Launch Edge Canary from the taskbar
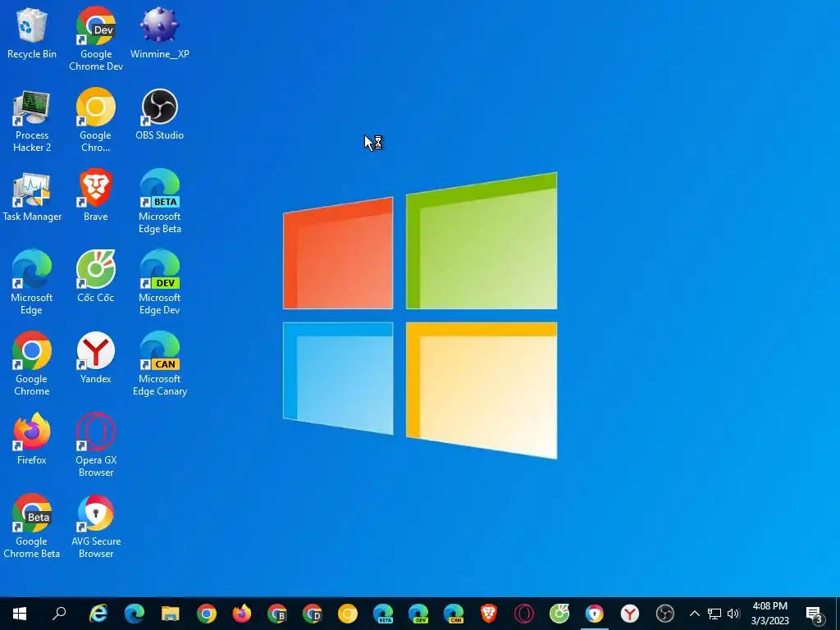 (x=454, y=614)
